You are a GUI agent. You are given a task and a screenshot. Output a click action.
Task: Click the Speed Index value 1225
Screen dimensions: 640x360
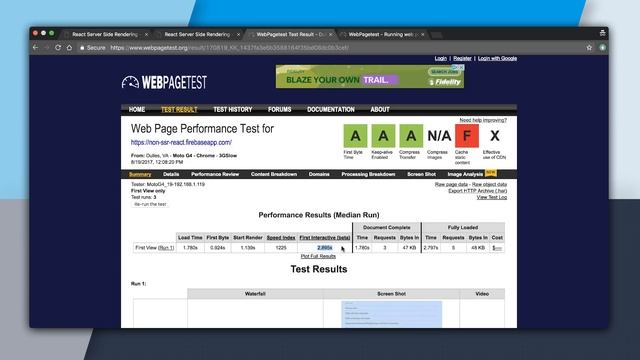pos(281,248)
